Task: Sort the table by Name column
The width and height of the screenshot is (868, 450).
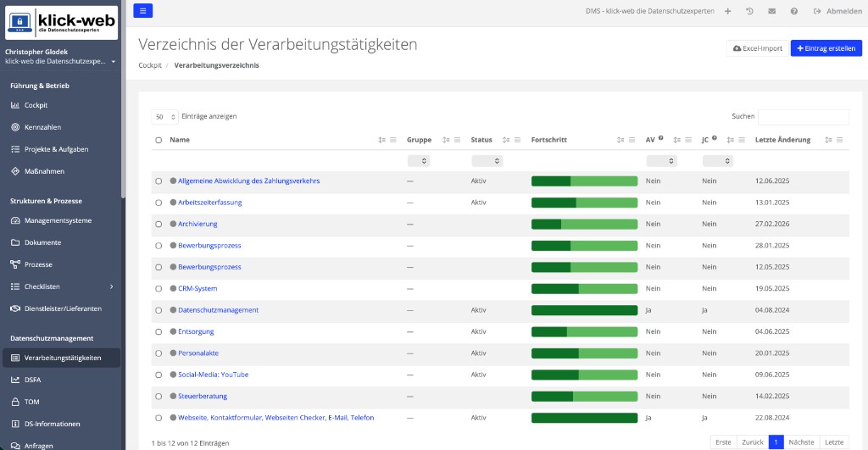Action: pyautogui.click(x=381, y=140)
